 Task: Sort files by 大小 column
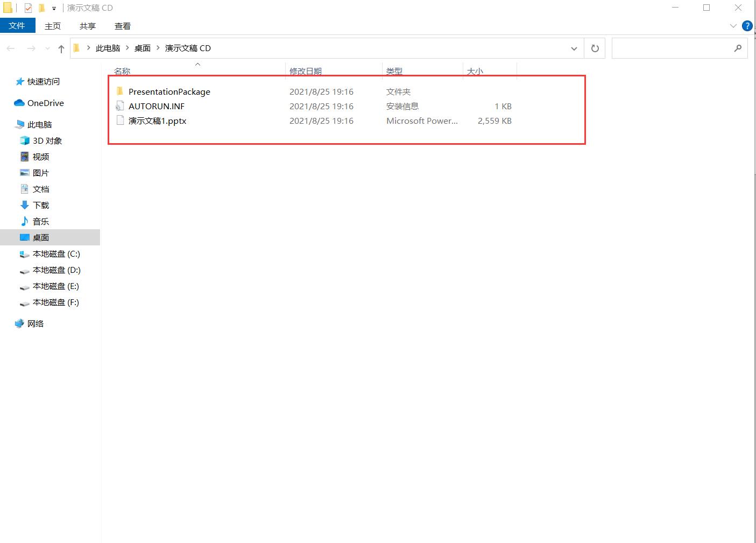click(475, 71)
